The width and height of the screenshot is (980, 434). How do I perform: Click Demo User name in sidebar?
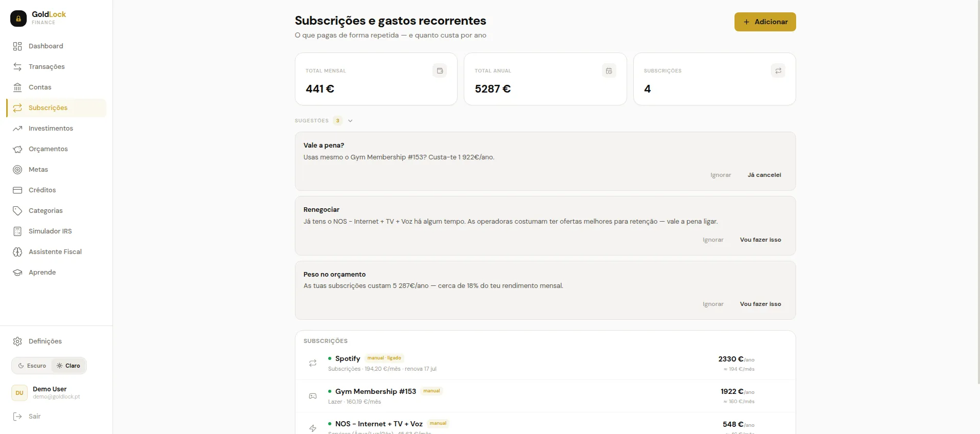(49, 389)
